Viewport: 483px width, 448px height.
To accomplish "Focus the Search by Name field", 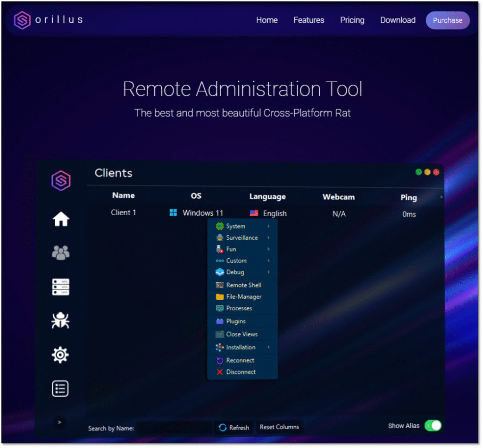I will pyautogui.click(x=174, y=428).
